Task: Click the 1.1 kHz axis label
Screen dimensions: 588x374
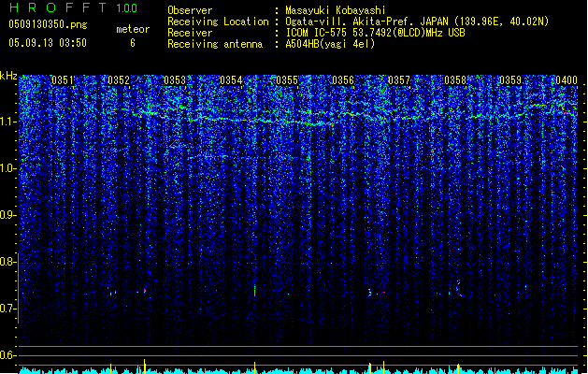Action: coord(8,122)
